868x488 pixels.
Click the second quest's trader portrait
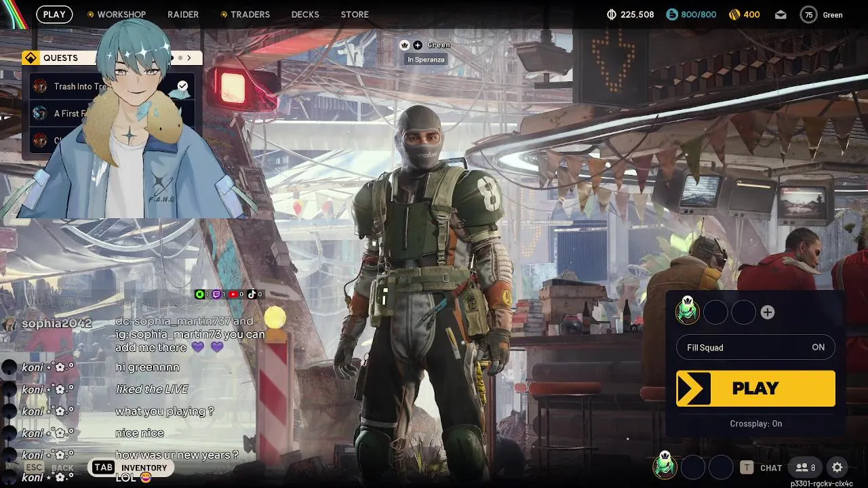pyautogui.click(x=40, y=113)
